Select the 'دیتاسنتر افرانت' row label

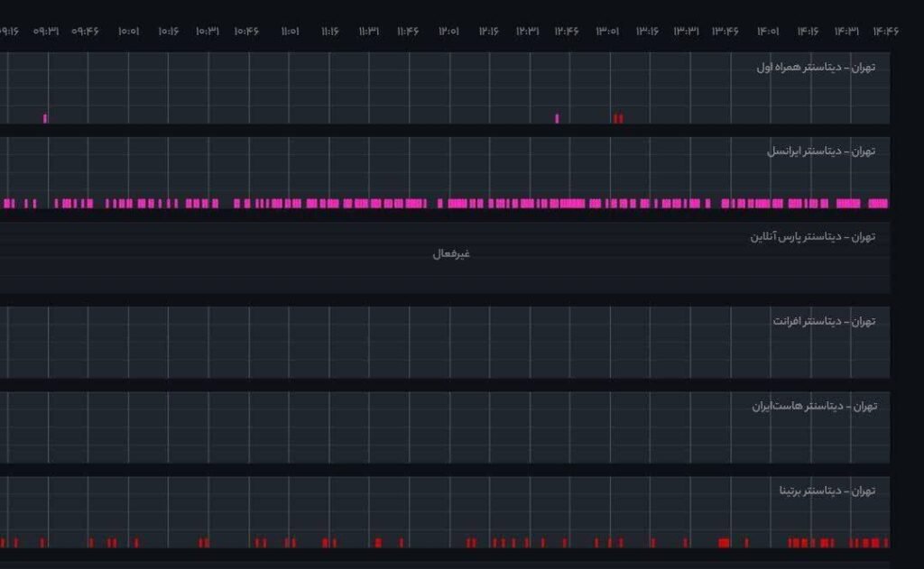824,321
